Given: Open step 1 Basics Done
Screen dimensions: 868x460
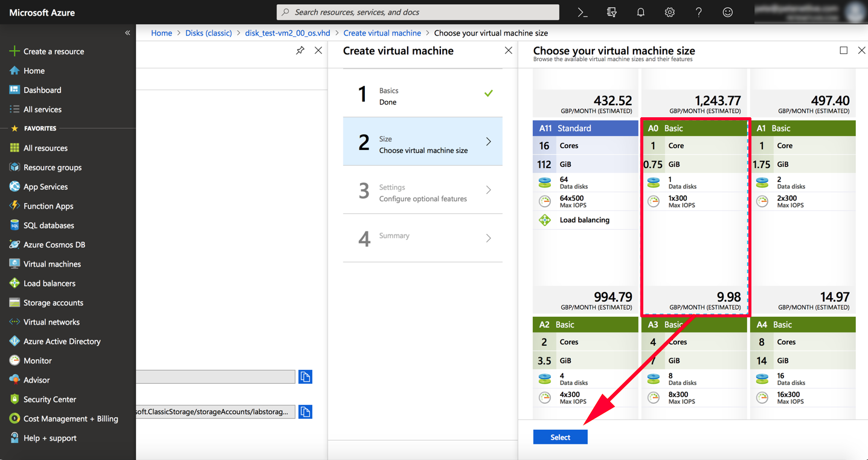Looking at the screenshot, I should 423,93.
